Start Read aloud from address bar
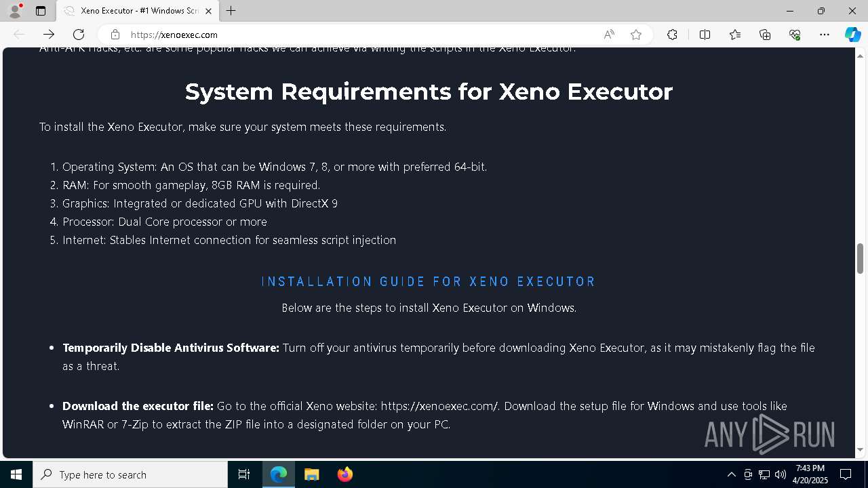The width and height of the screenshot is (868, 488). [609, 35]
